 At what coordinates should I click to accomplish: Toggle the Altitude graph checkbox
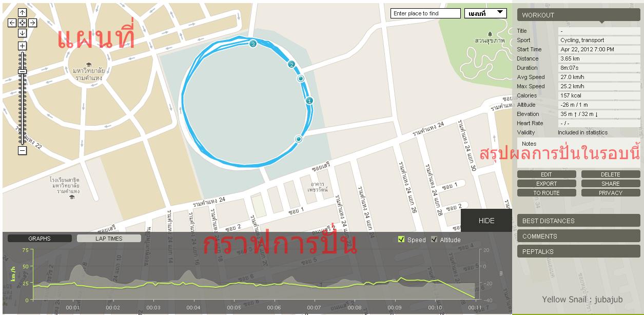[x=434, y=239]
